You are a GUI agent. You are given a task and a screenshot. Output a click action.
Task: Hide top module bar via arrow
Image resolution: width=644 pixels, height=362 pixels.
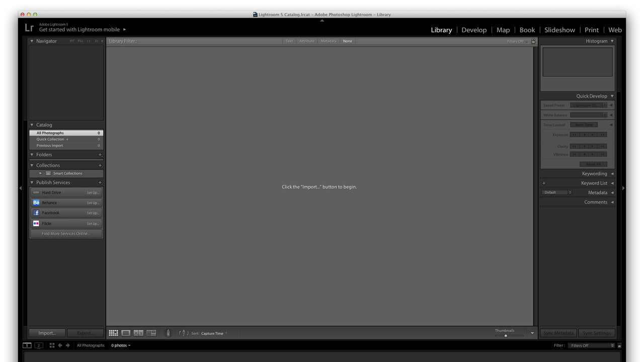tap(322, 21)
